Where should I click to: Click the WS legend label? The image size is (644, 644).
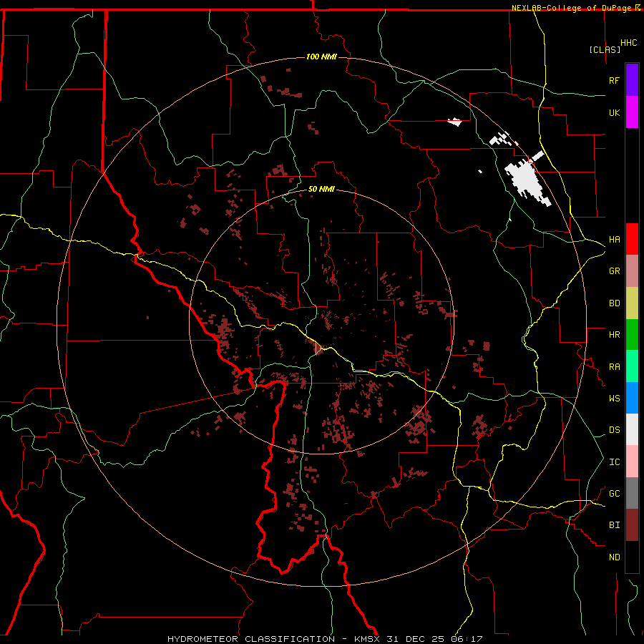pyautogui.click(x=614, y=398)
